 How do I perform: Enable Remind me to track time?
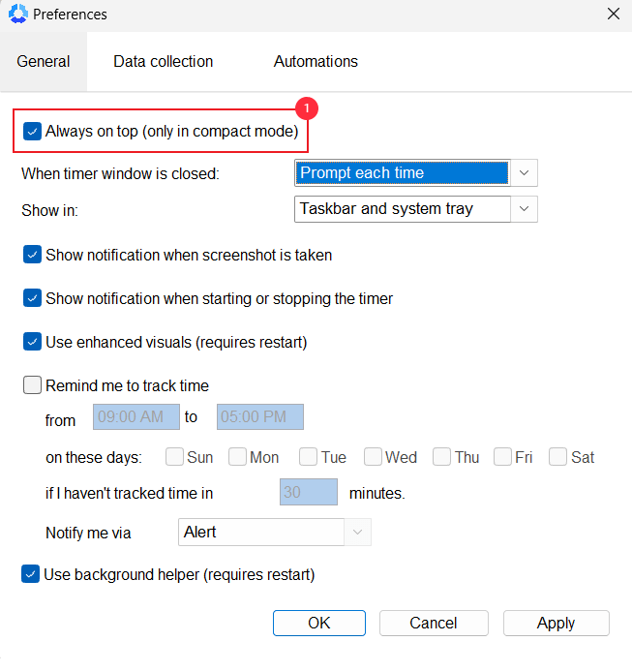tap(32, 385)
